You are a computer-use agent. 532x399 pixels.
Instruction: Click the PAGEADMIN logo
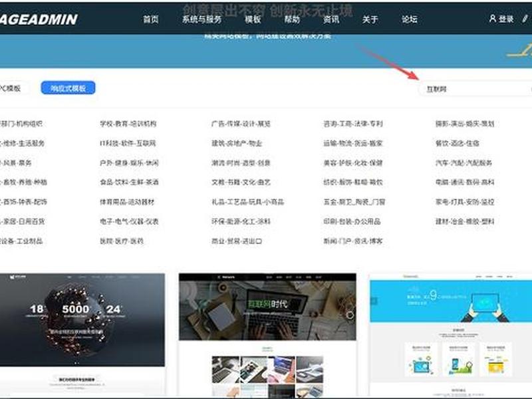click(x=39, y=19)
